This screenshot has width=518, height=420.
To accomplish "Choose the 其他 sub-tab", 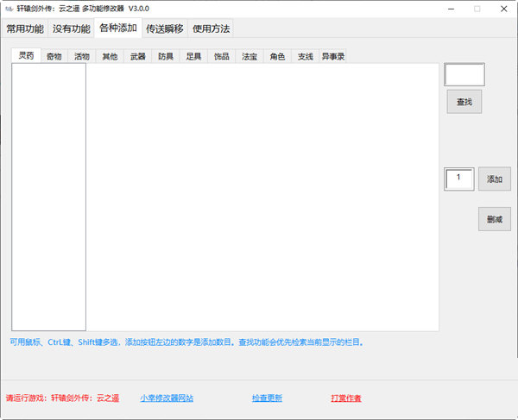I will [110, 56].
